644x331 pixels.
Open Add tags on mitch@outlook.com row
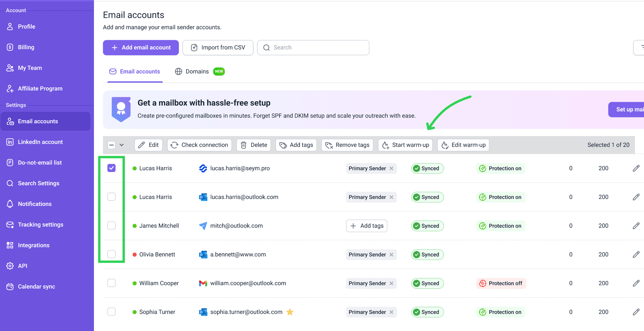pyautogui.click(x=366, y=226)
